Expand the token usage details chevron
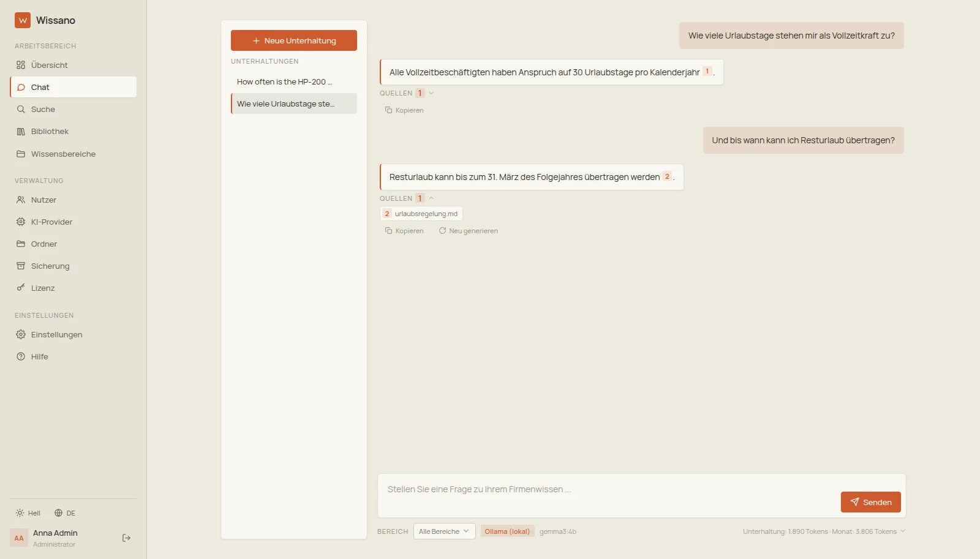Image resolution: width=980 pixels, height=559 pixels. (902, 531)
